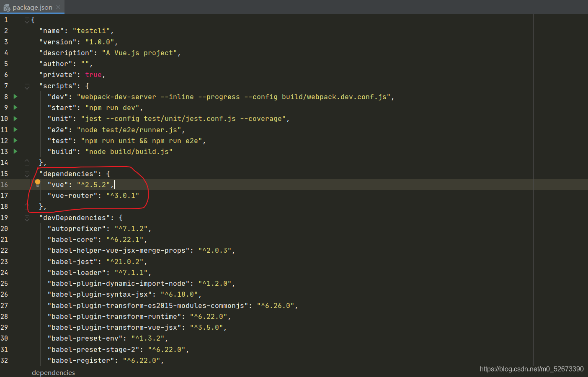Click the "devDependencies" key

75,218
